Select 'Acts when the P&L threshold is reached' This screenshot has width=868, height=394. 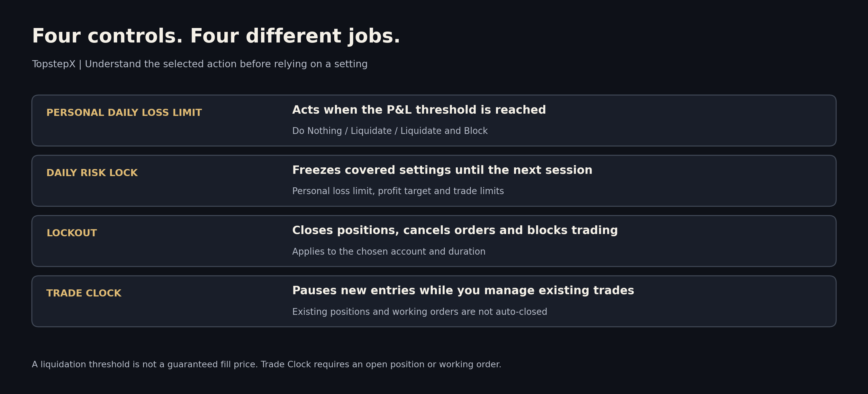[419, 110]
